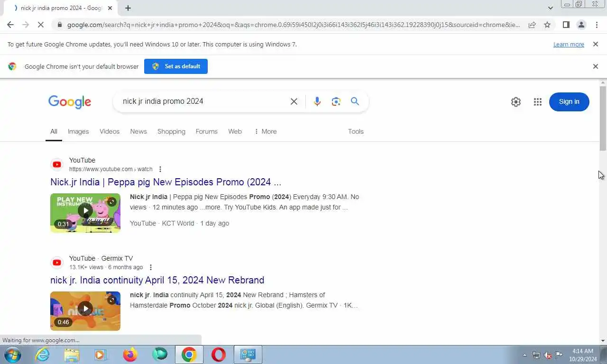
Task: Open the Windows Start button
Action: pos(12,355)
